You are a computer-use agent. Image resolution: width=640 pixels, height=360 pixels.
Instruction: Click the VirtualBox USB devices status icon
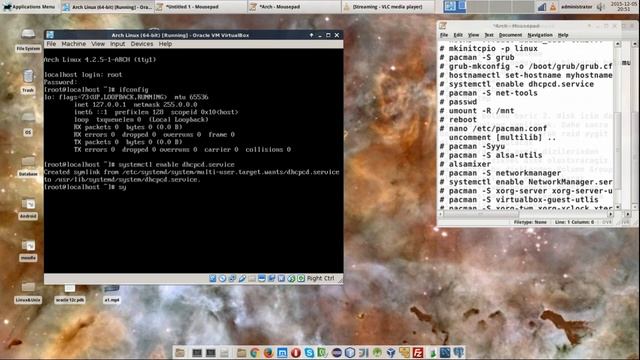click(x=242, y=278)
